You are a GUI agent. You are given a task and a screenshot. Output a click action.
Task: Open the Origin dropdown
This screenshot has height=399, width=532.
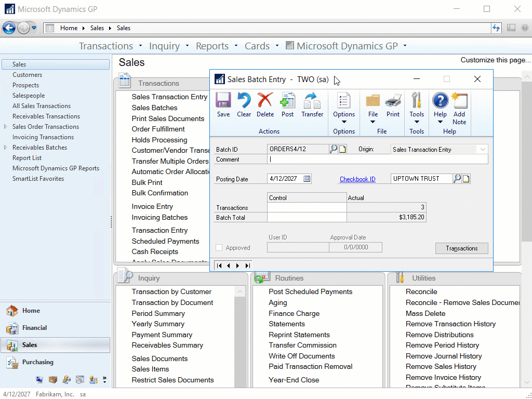(483, 149)
